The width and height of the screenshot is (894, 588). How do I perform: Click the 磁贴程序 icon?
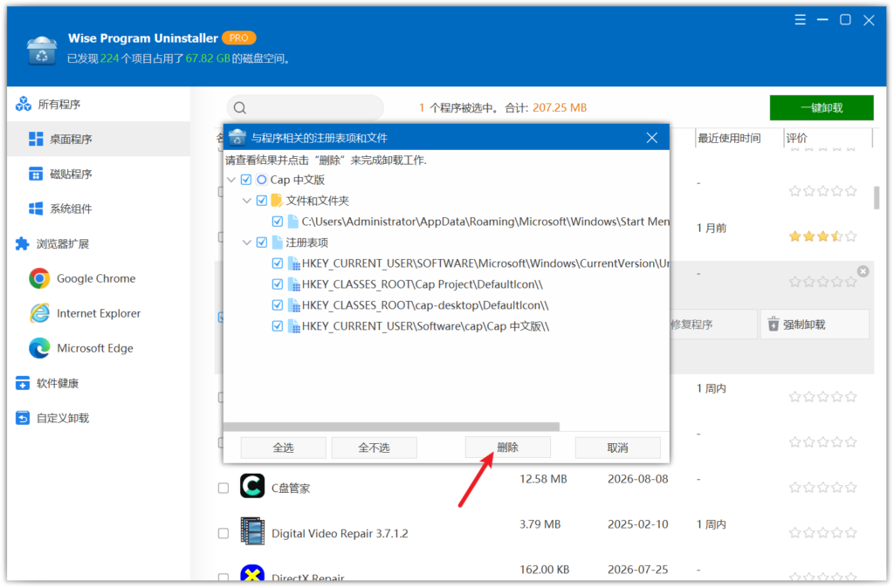click(x=36, y=174)
